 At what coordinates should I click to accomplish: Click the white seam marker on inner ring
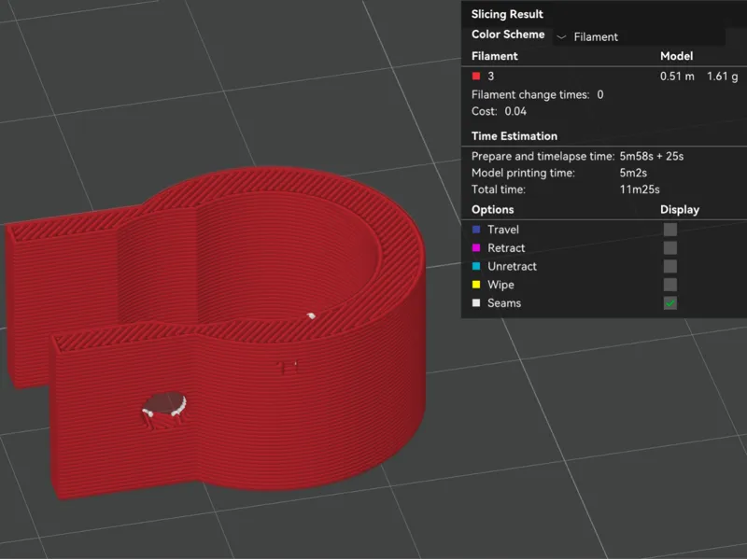click(x=311, y=315)
